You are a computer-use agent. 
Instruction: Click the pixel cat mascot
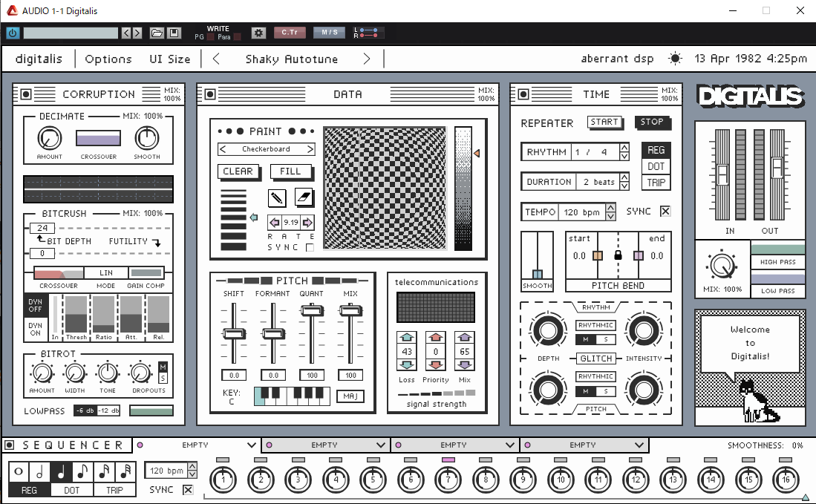coord(759,402)
